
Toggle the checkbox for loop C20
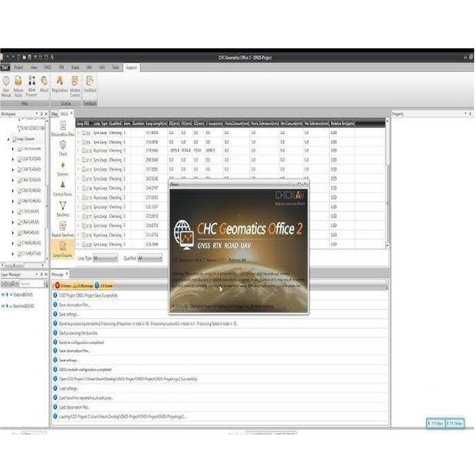click(x=84, y=244)
